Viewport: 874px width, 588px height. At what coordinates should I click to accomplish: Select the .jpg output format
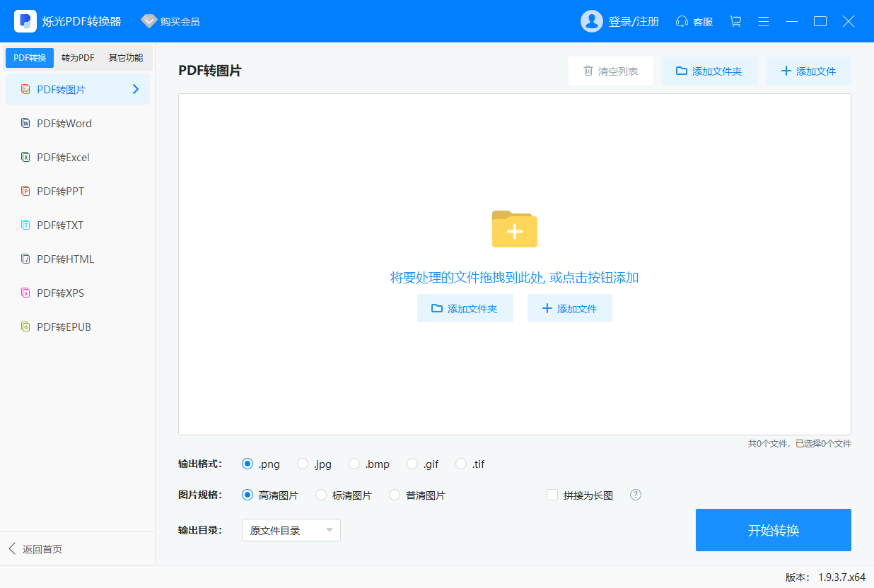(301, 464)
